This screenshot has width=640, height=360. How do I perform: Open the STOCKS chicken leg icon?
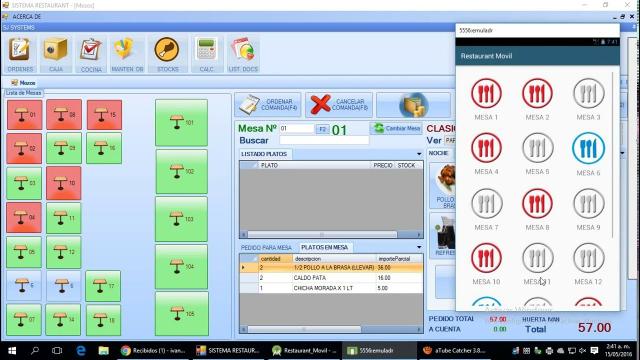tap(167, 54)
